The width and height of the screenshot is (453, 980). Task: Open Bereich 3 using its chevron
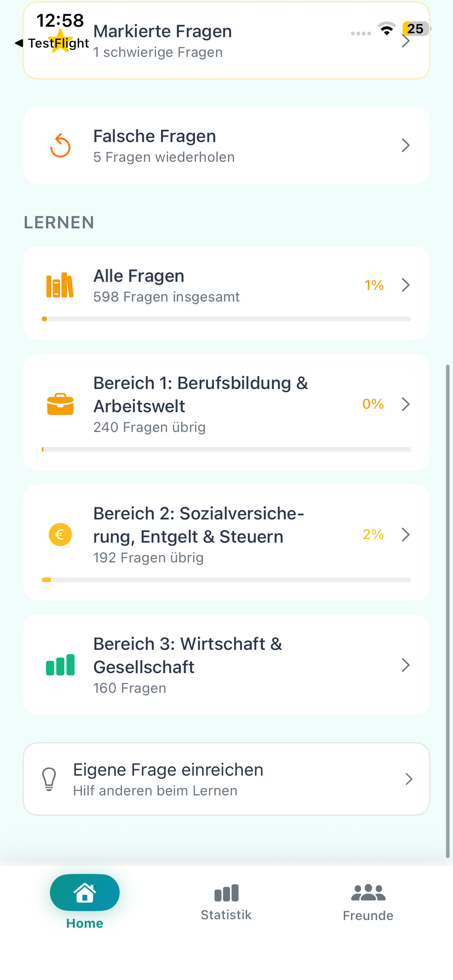[x=405, y=665]
